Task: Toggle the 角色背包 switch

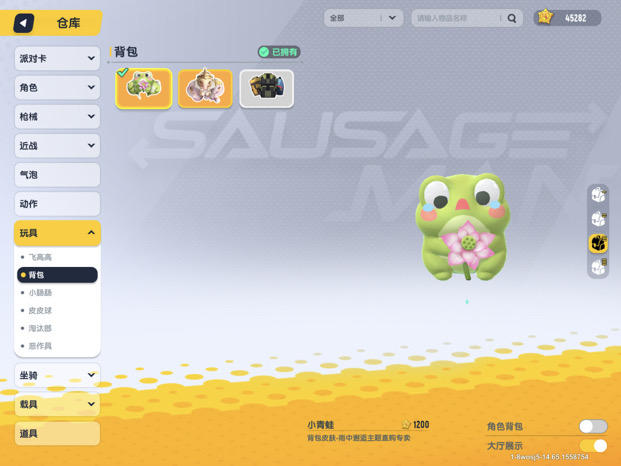Action: tap(593, 426)
